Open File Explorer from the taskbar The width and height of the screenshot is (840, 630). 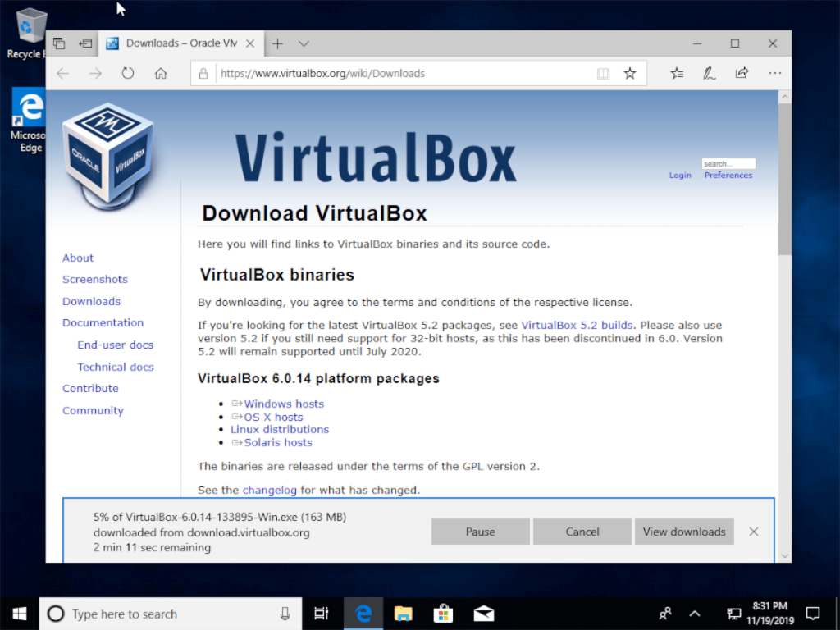403,614
